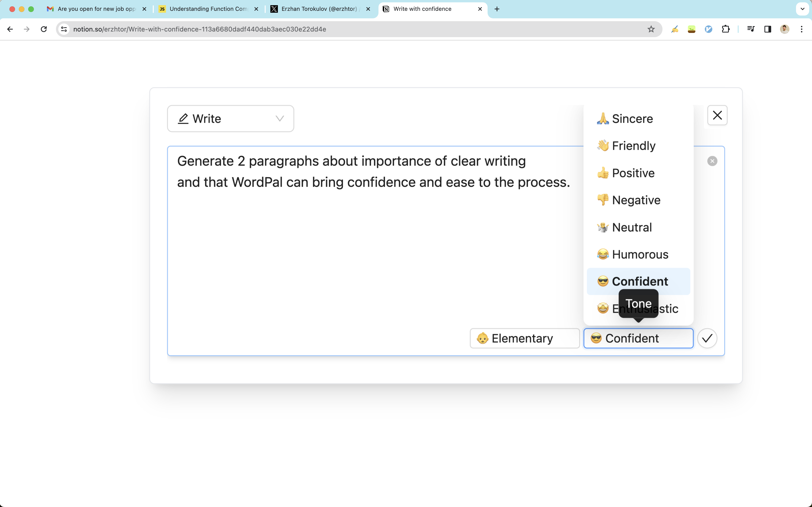Viewport: 812px width, 507px height.
Task: Go back to previous page
Action: [x=10, y=29]
